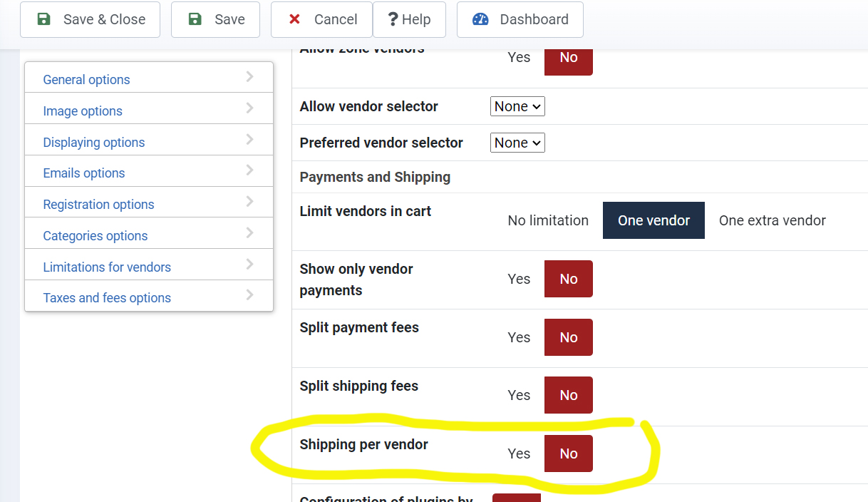Click the floppy disk icon on Save & Close

[44, 19]
